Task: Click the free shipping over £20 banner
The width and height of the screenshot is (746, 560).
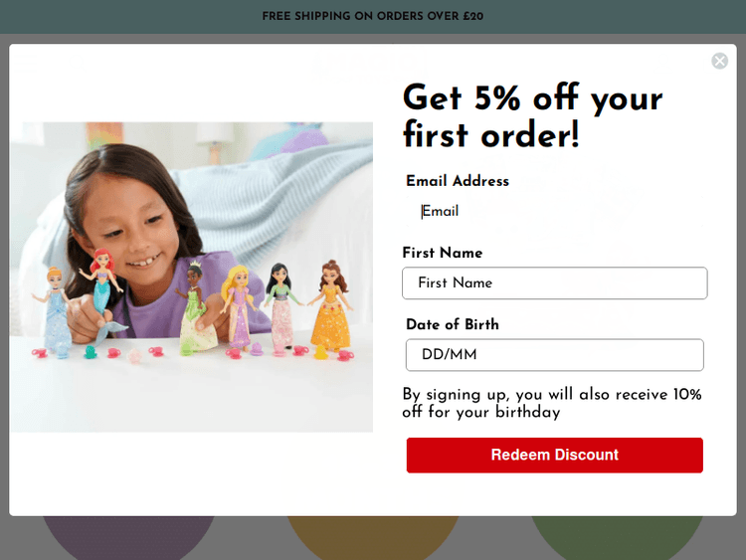Action: [373, 16]
